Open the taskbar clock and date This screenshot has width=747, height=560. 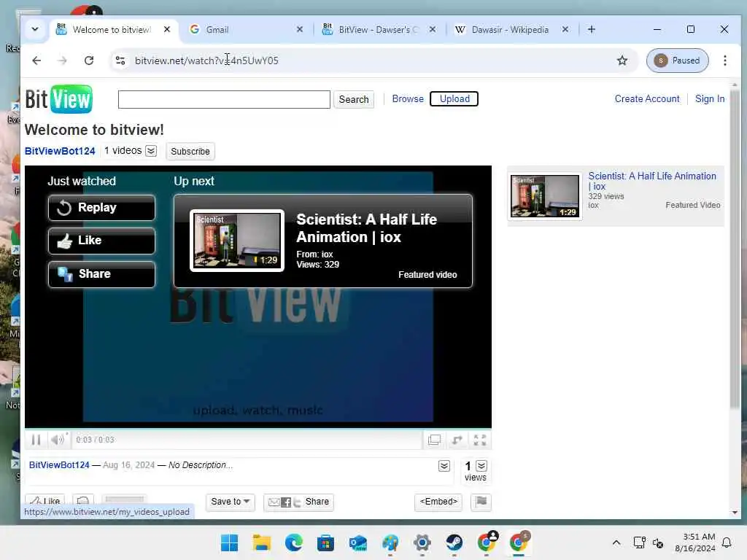[x=695, y=542]
